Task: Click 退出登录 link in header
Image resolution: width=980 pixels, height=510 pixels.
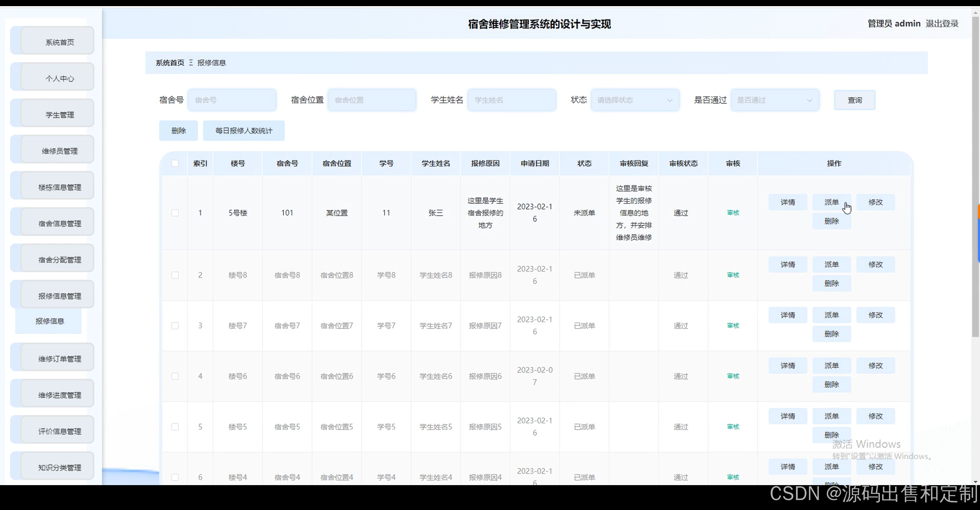Action: (942, 24)
